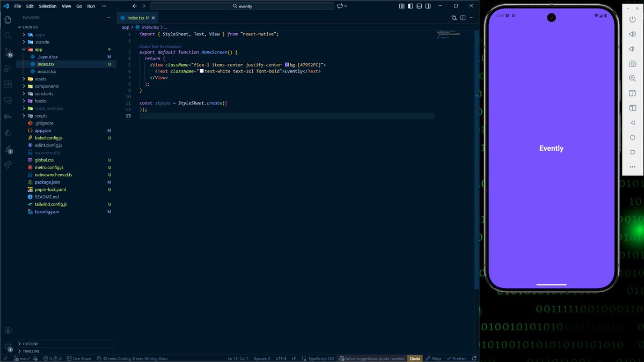Click Prettier in the status bar
This screenshot has height=362, width=644.
[x=456, y=358]
